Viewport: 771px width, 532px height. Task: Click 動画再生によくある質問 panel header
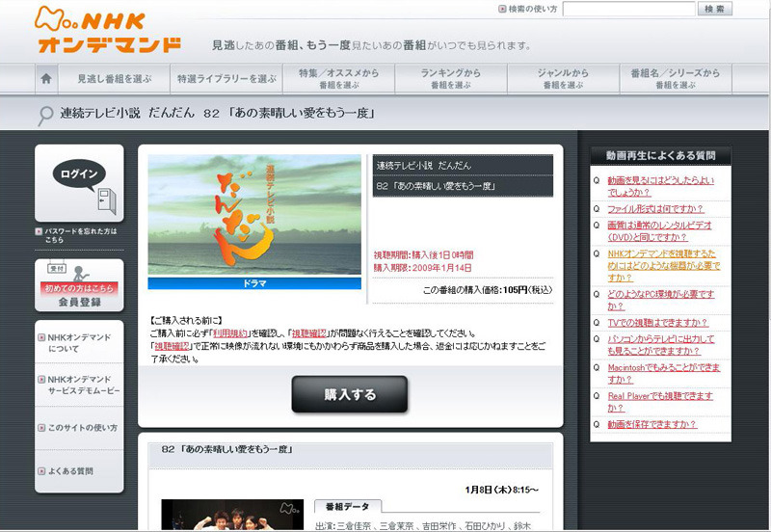[x=660, y=155]
